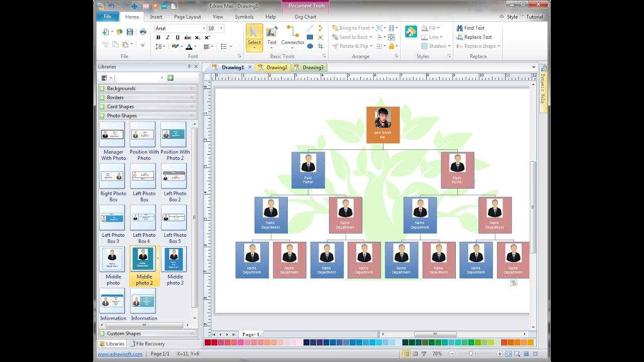The height and width of the screenshot is (362, 644).
Task: Select John Smith box in chart
Action: coord(383,125)
